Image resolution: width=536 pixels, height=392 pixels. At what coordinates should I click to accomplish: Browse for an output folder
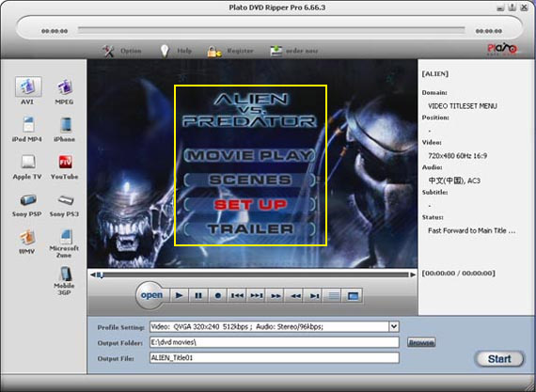point(421,342)
